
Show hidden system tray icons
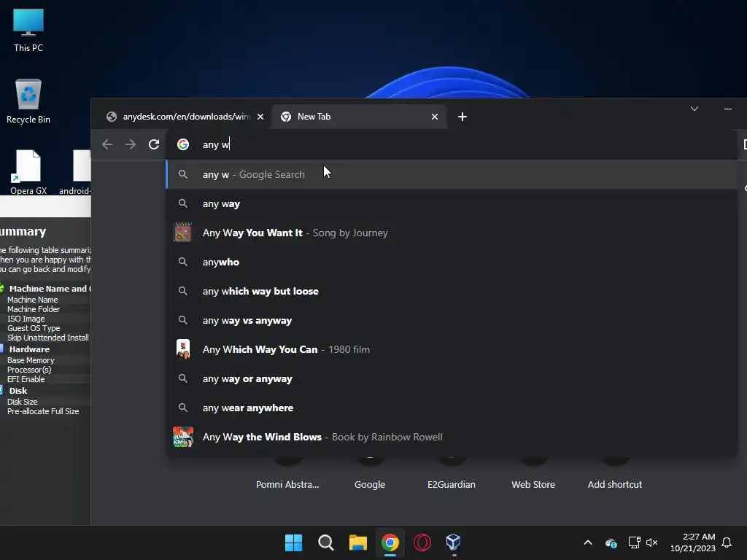(588, 542)
